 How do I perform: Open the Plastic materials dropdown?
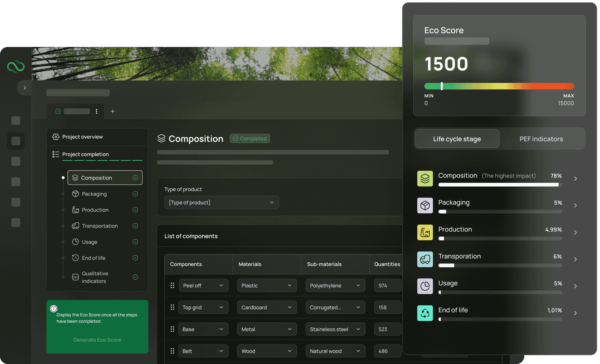(x=267, y=285)
